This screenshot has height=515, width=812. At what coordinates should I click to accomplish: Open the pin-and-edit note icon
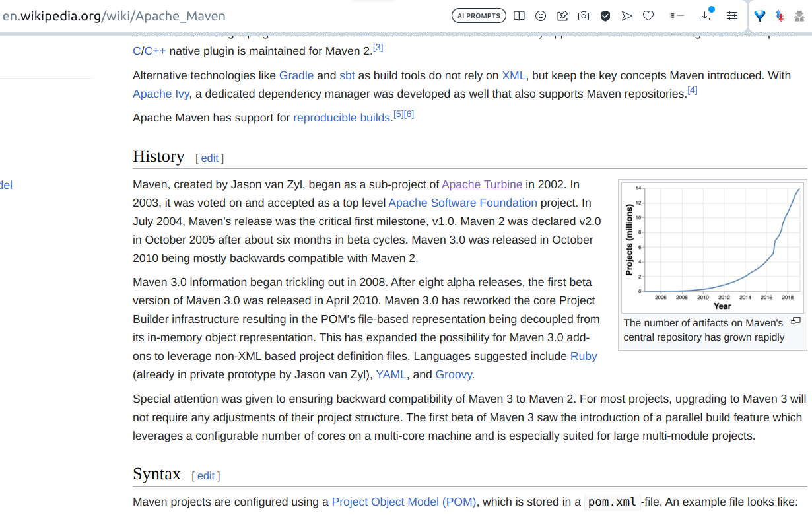coord(562,16)
